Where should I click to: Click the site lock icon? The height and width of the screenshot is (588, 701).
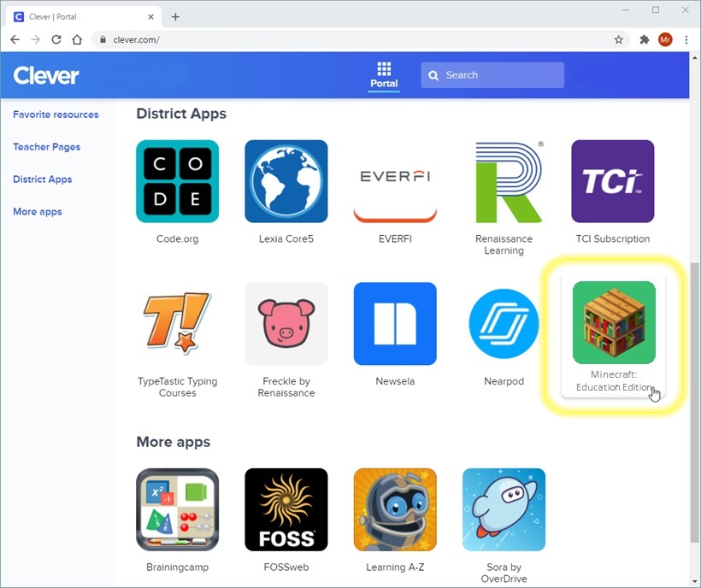pyautogui.click(x=103, y=40)
